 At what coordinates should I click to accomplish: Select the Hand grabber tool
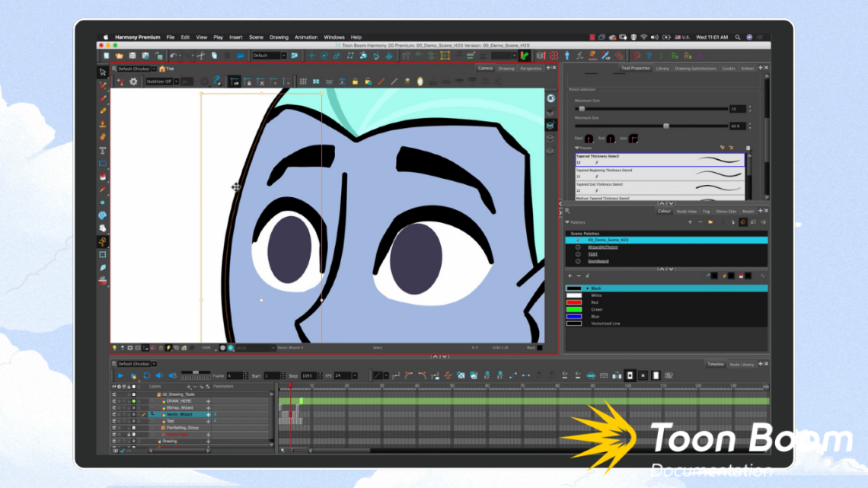click(103, 228)
